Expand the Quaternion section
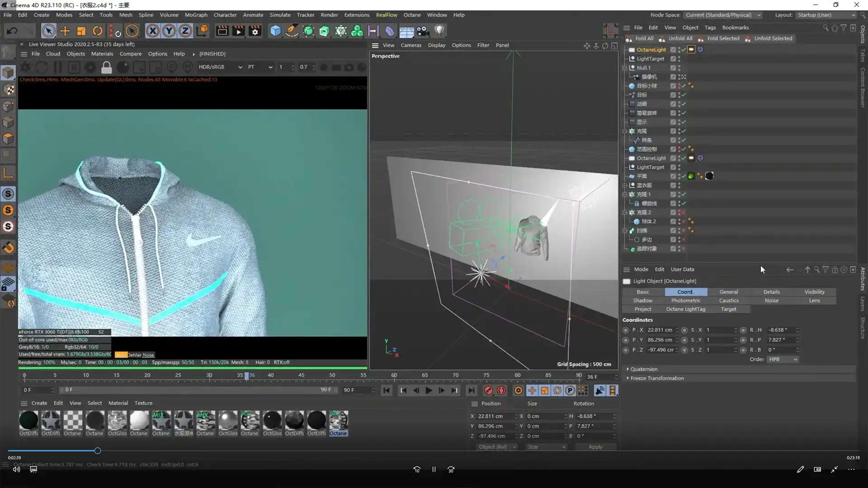 point(644,369)
